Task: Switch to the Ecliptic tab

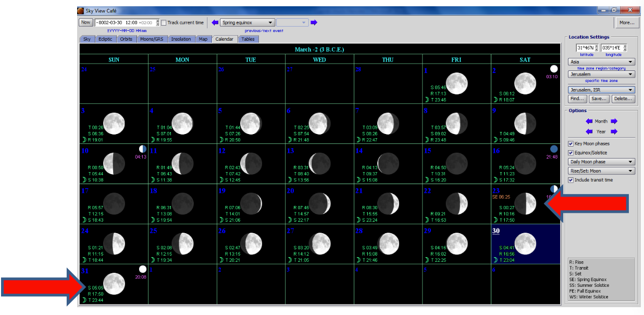Action: (105, 39)
